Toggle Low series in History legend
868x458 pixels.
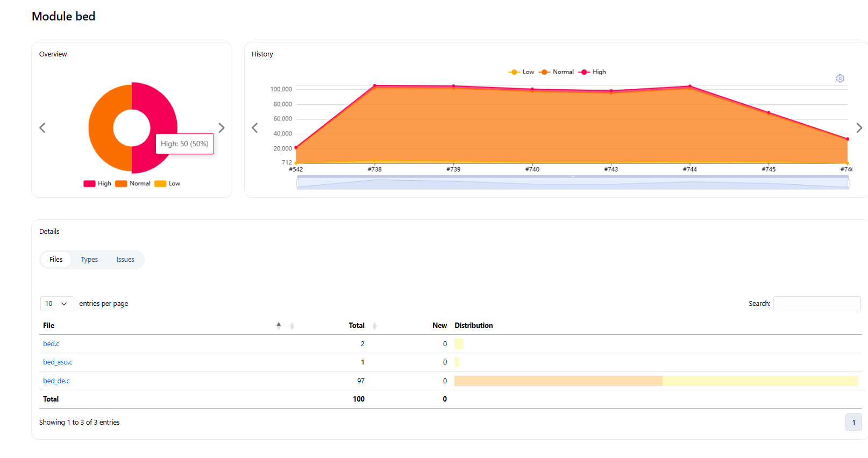[521, 72]
